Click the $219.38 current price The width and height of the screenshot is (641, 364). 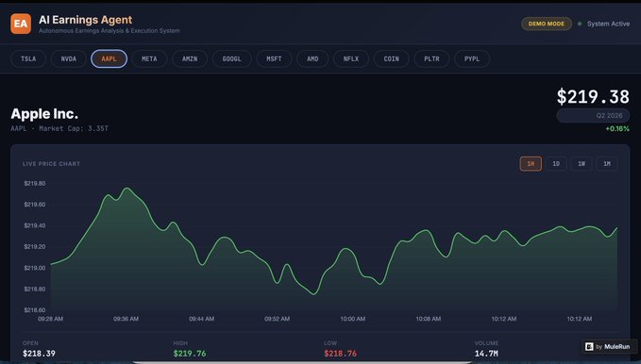[x=593, y=97]
